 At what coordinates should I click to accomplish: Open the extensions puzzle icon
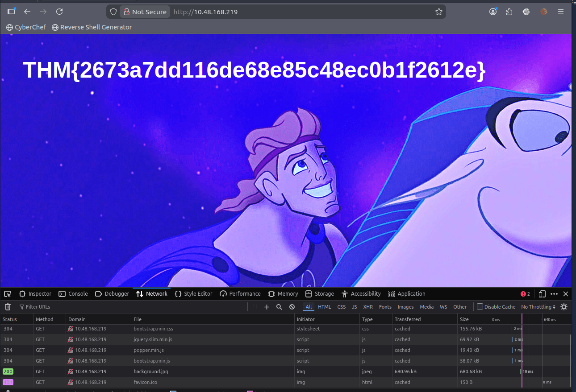509,12
